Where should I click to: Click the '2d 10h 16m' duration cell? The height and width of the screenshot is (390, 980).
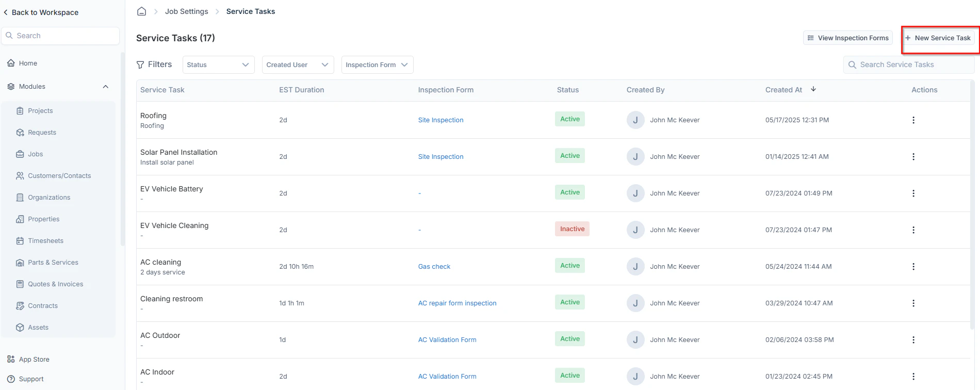click(297, 267)
